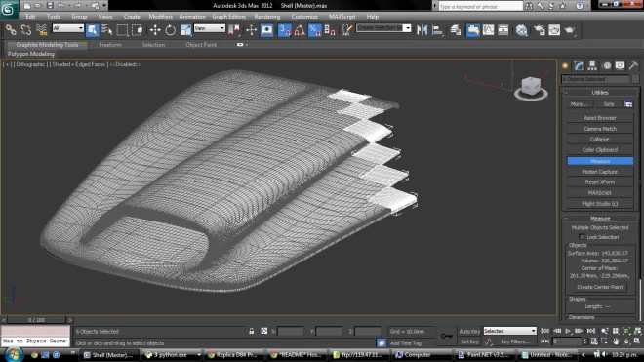This screenshot has height=362, width=644.
Task: Open the Modifiers menu
Action: tap(160, 17)
